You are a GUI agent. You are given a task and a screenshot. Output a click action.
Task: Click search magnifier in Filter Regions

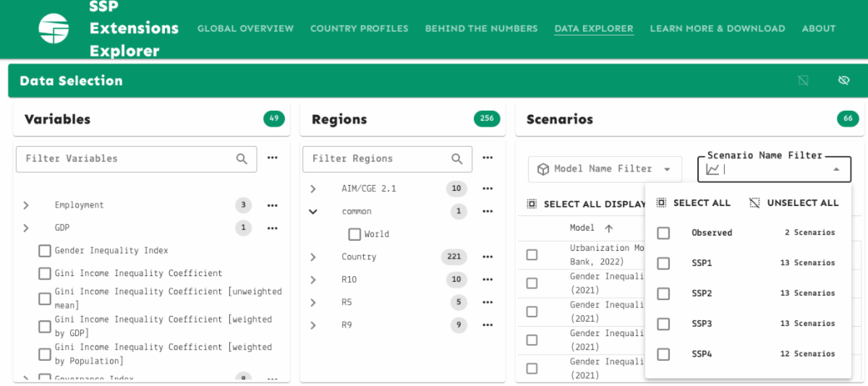coord(457,159)
